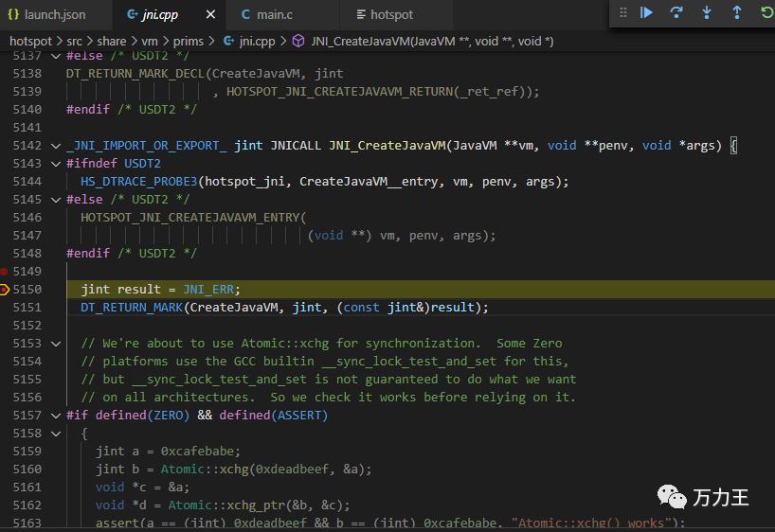Select the hotspot tab
The image size is (775, 532).
[390, 15]
